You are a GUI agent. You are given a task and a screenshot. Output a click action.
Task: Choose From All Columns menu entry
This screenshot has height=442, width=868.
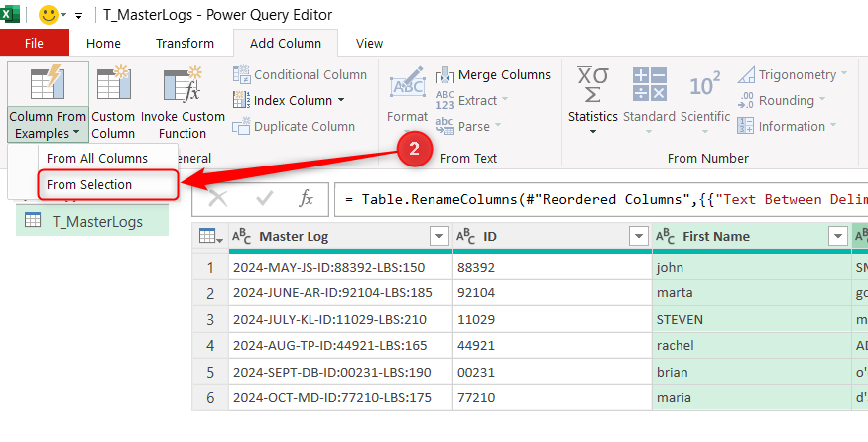tap(97, 159)
